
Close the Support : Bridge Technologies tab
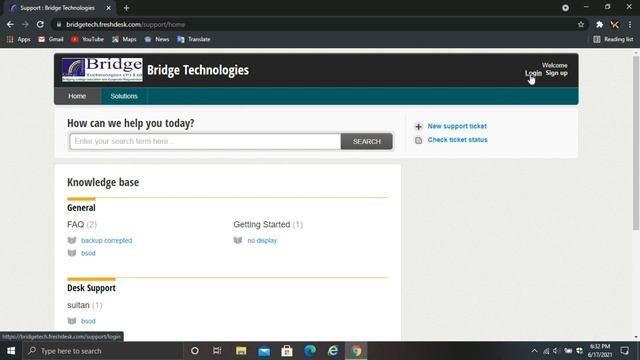pos(108,8)
